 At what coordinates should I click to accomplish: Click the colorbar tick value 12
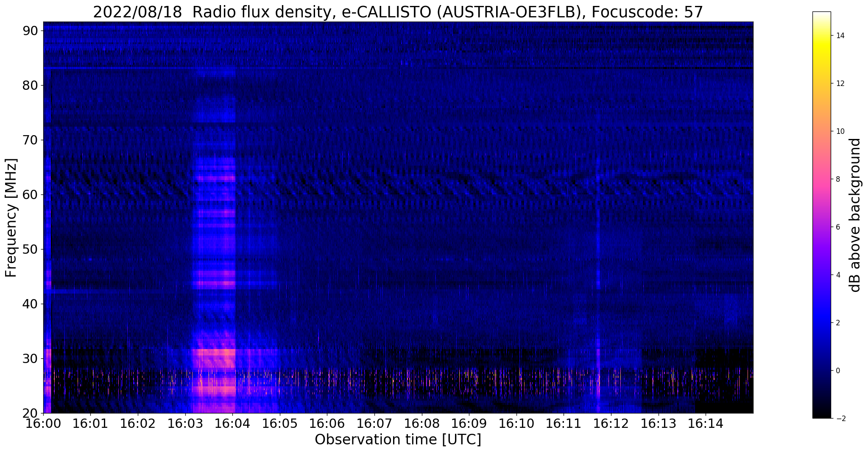click(x=840, y=83)
